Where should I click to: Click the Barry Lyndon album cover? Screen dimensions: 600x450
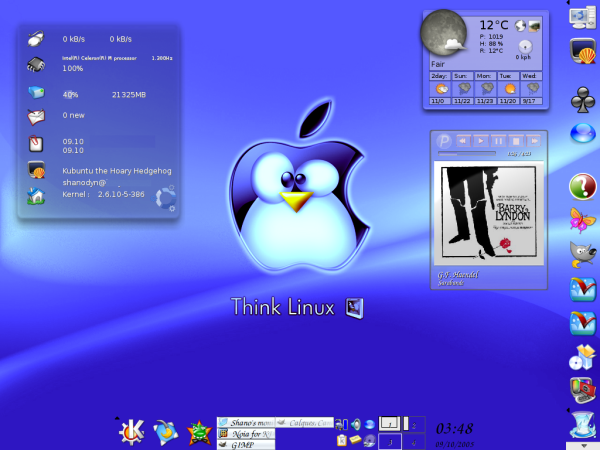489,213
